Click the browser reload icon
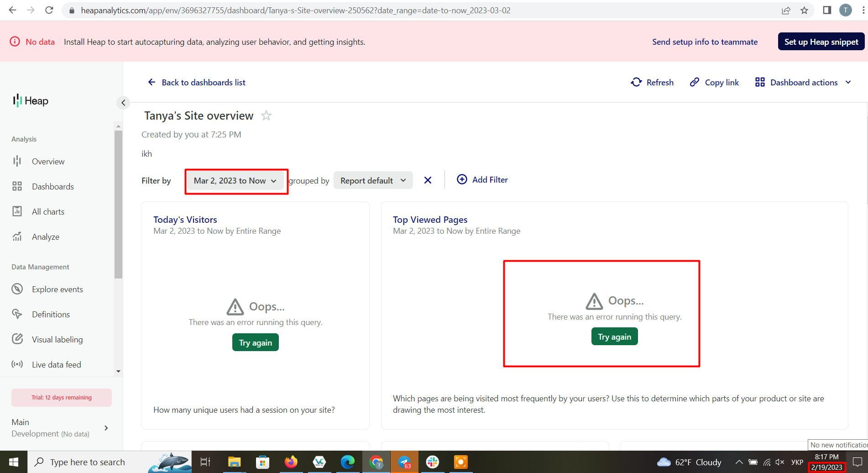Viewport: 868px width, 473px height. [49, 10]
